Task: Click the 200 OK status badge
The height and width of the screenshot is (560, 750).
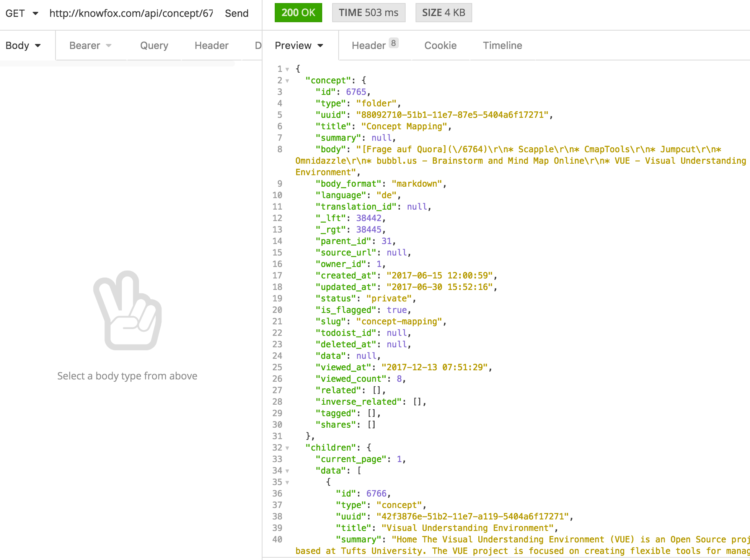Action: pyautogui.click(x=298, y=13)
